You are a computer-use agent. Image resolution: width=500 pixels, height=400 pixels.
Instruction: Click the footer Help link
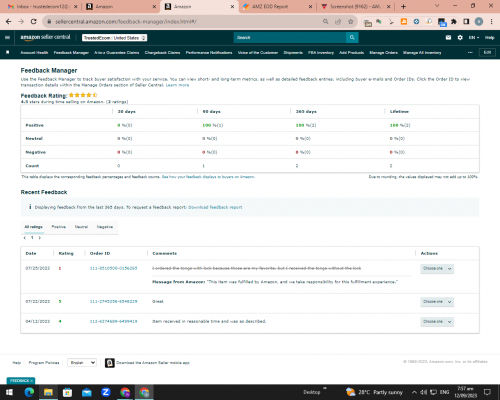(x=17, y=363)
